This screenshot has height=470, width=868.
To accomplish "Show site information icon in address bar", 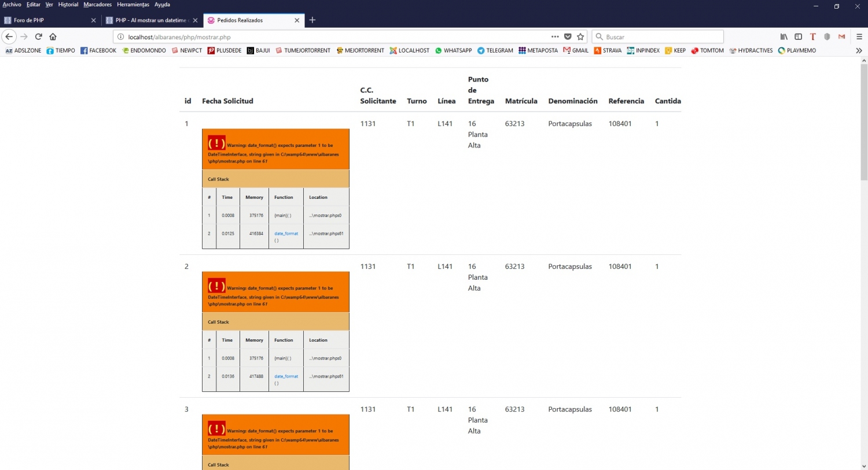I will 121,37.
